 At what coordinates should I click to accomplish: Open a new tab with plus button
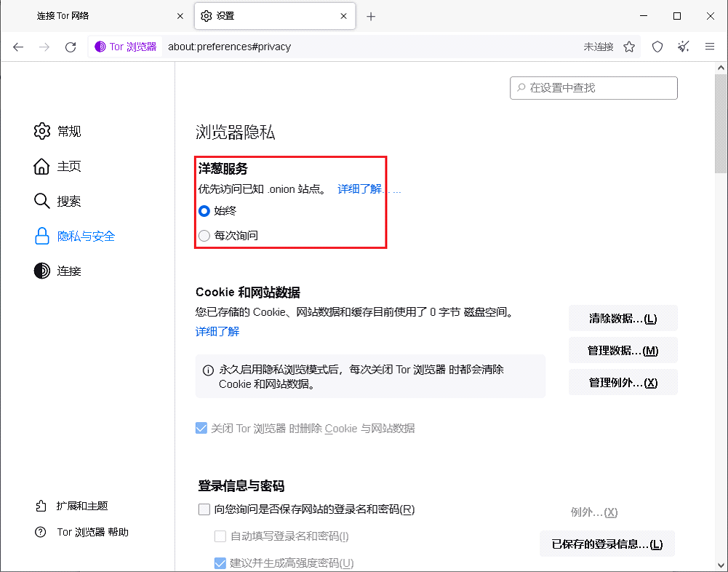tap(370, 17)
